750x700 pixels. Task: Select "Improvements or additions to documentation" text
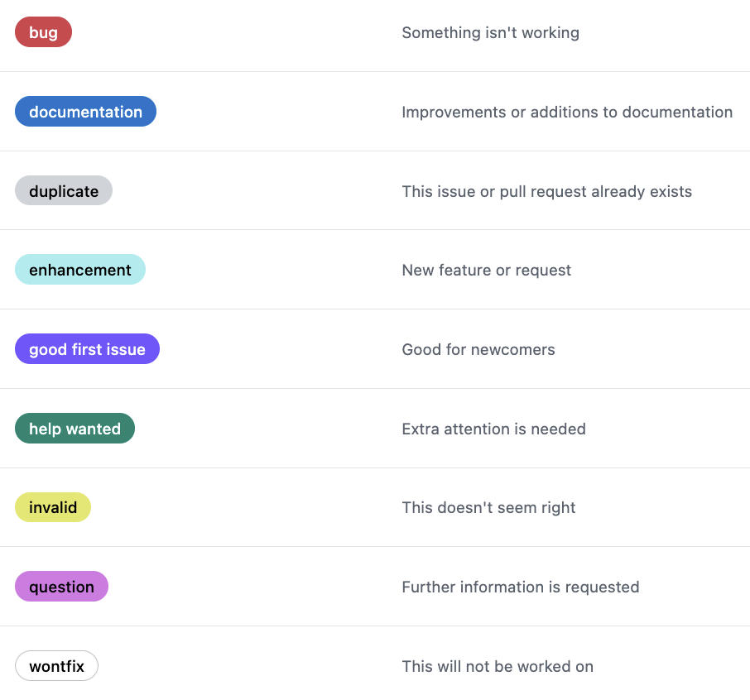click(x=567, y=112)
